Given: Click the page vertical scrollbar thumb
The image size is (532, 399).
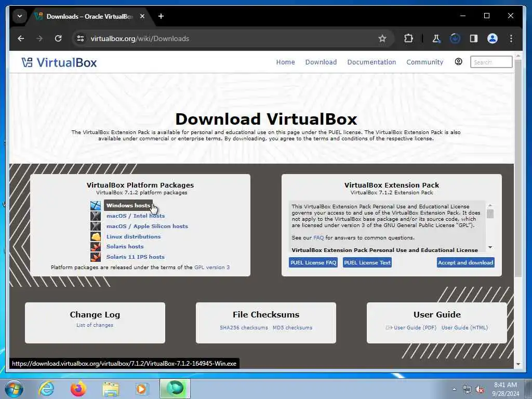Looking at the screenshot, I should [x=518, y=169].
